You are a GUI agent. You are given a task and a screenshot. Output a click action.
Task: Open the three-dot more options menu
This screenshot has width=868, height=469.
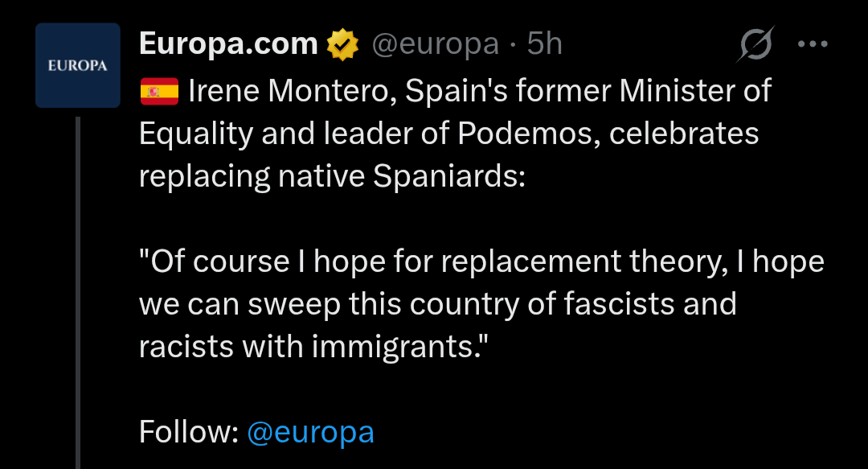point(812,43)
